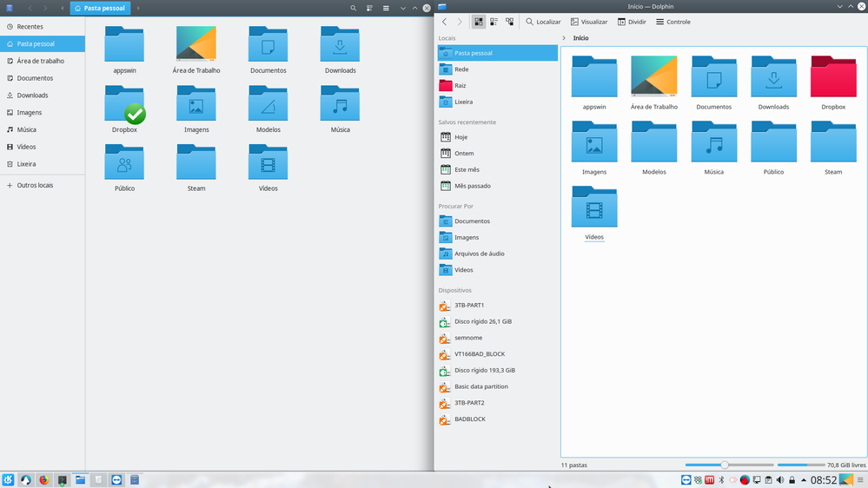
Task: Select the 3TB-PART1 device
Action: (x=469, y=306)
